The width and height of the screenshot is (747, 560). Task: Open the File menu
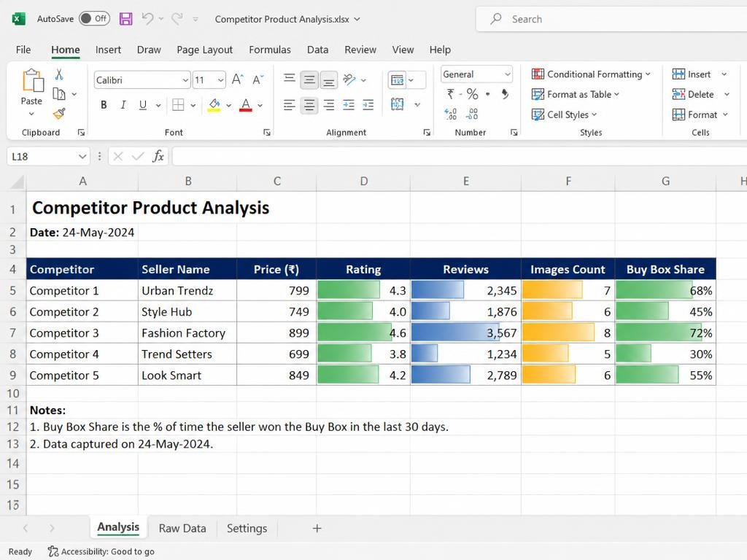(23, 50)
